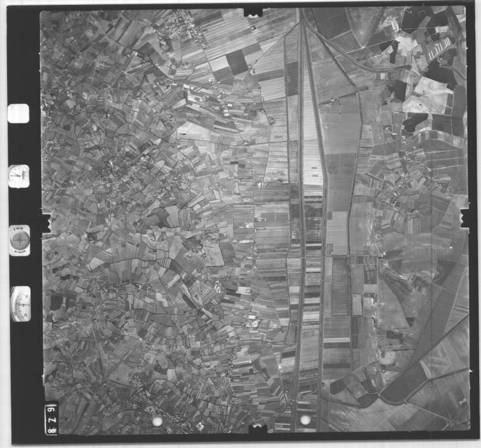Click the large bright white field upper right

[x=430, y=94]
